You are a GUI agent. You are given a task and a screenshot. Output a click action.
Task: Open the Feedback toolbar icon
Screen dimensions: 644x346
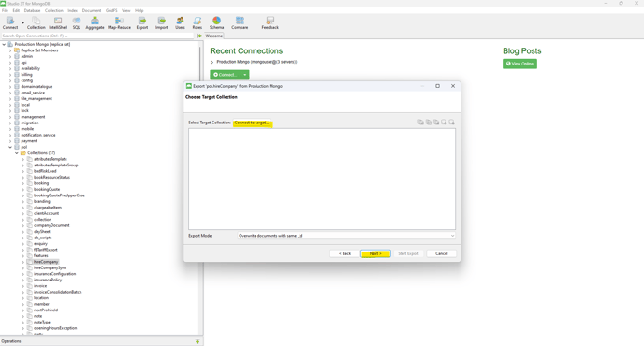click(x=271, y=23)
